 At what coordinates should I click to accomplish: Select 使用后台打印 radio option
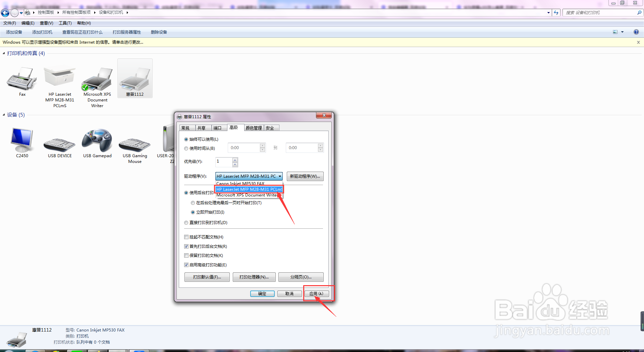[186, 193]
